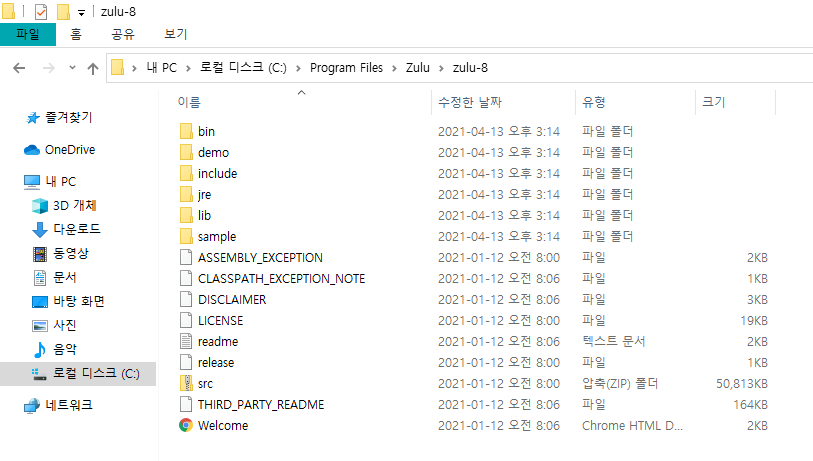
Task: Open recent locations dropdown arrow
Action: (x=72, y=68)
